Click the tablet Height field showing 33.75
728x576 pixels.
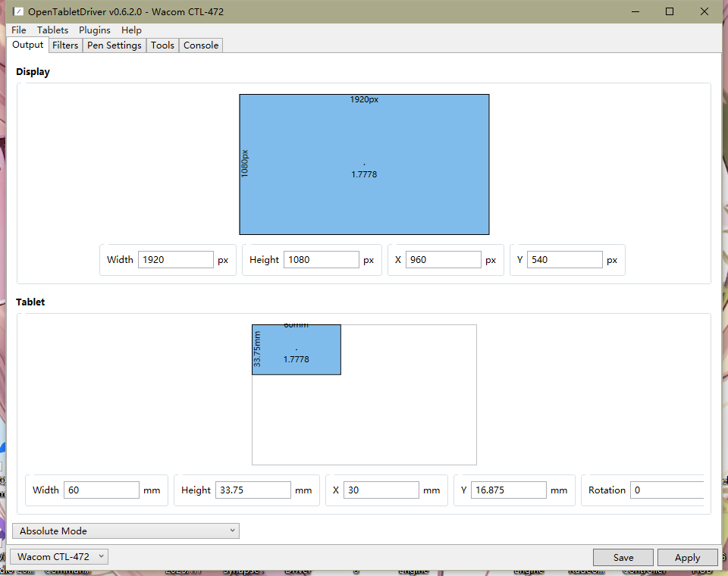(x=253, y=490)
